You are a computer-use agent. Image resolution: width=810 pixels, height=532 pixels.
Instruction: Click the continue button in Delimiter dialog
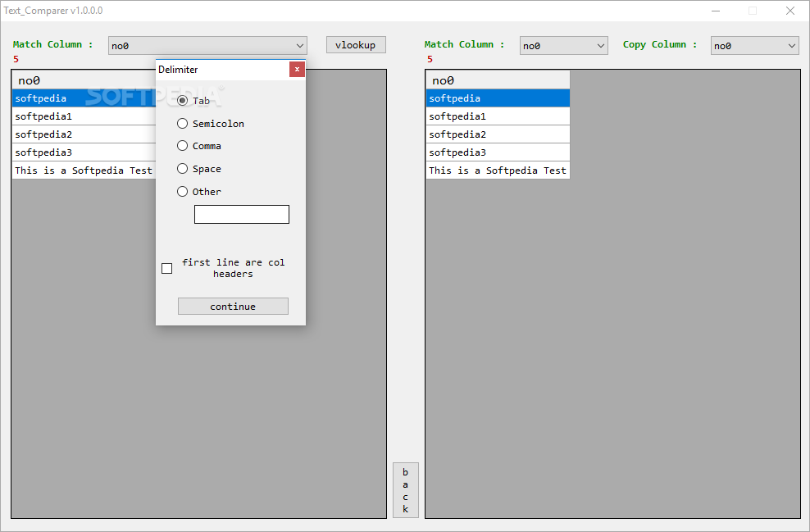pyautogui.click(x=233, y=307)
